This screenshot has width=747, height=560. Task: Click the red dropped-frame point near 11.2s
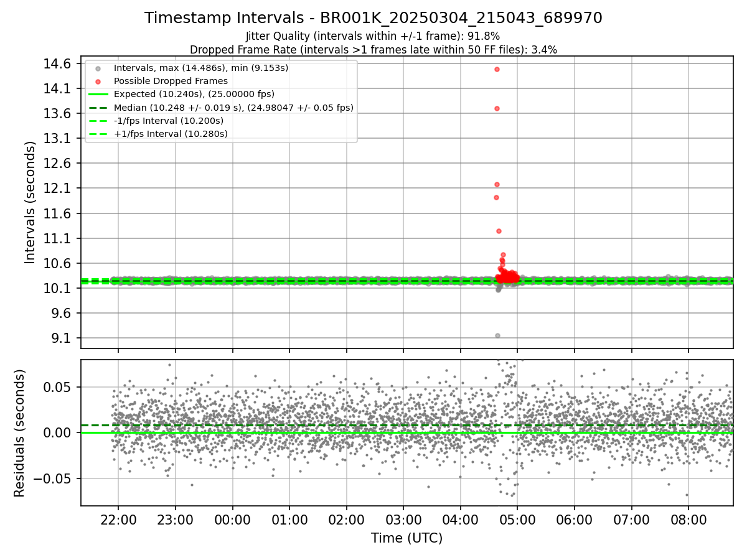point(499,231)
